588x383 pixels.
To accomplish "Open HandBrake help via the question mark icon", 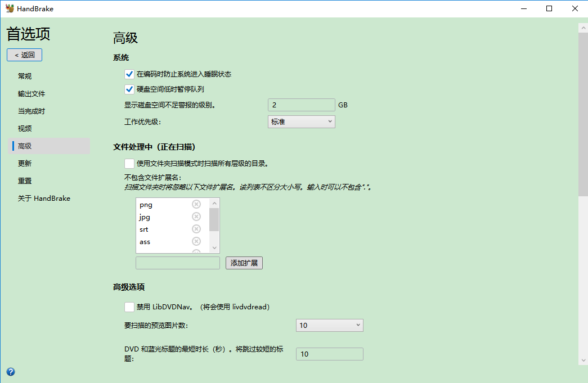I will tap(10, 372).
